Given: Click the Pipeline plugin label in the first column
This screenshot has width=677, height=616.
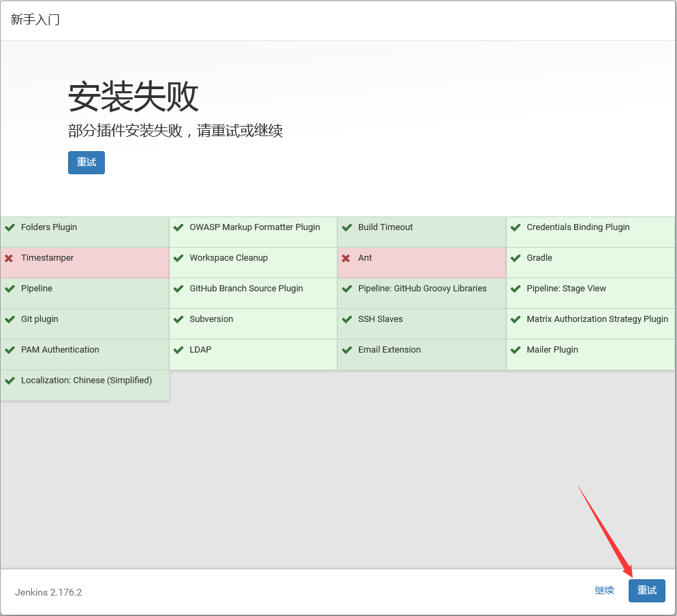Looking at the screenshot, I should click(37, 289).
